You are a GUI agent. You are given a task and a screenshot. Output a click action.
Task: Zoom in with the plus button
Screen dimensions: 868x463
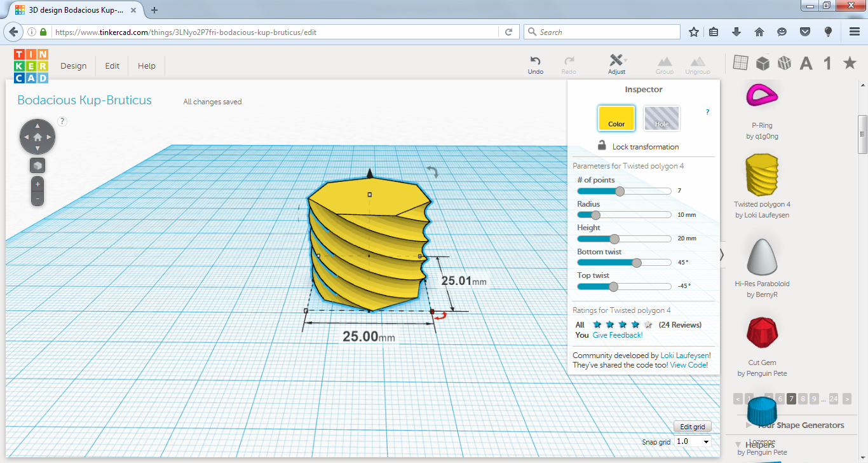point(37,184)
